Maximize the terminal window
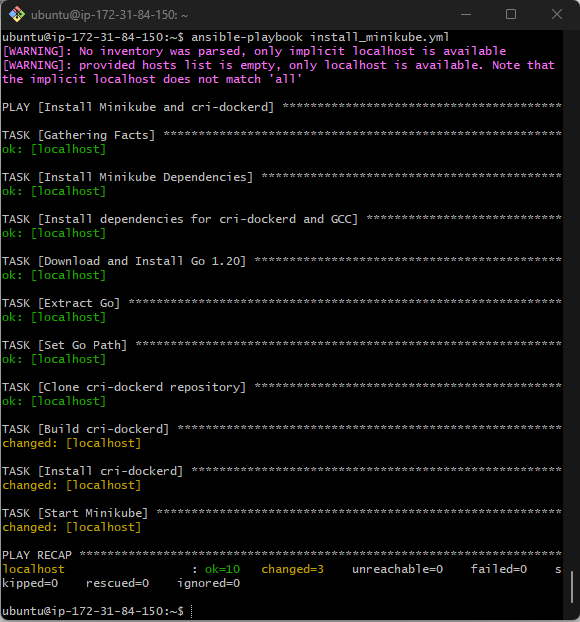The image size is (580, 622). (511, 14)
